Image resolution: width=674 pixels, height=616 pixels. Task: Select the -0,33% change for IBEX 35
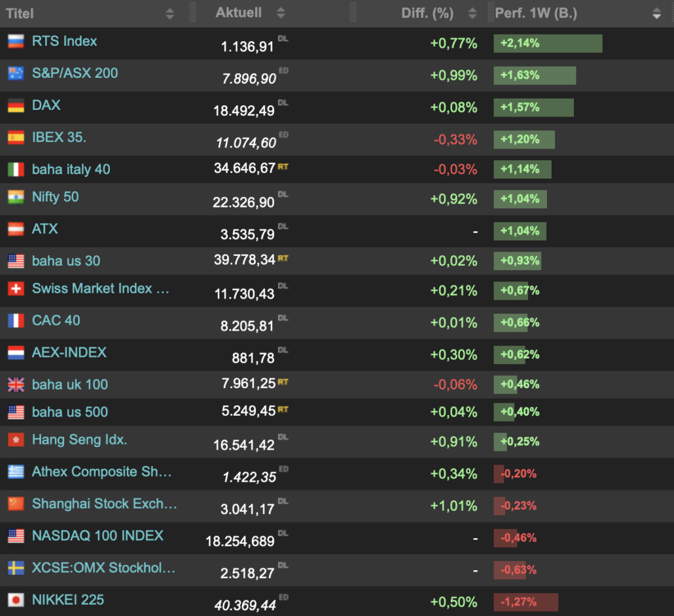(x=455, y=139)
